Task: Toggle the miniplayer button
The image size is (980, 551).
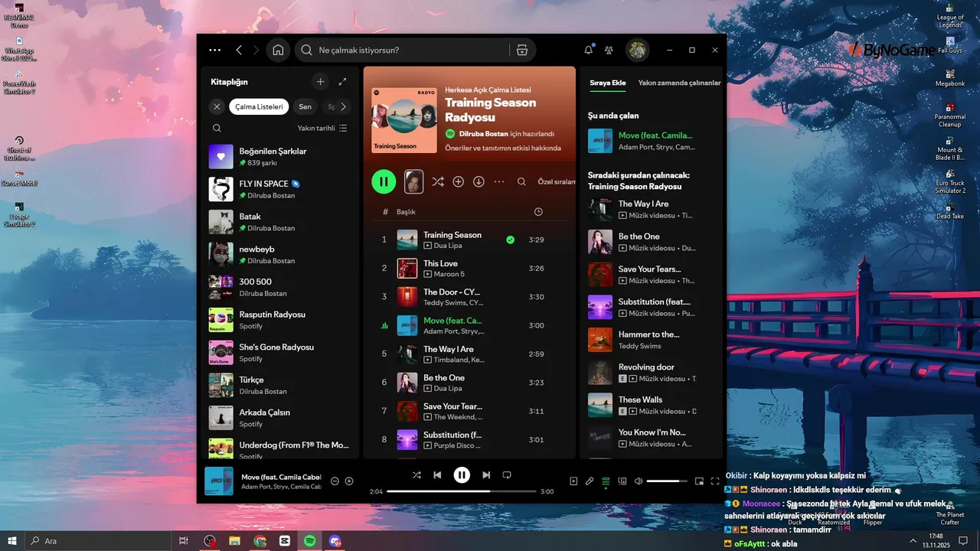Action: pos(699,481)
